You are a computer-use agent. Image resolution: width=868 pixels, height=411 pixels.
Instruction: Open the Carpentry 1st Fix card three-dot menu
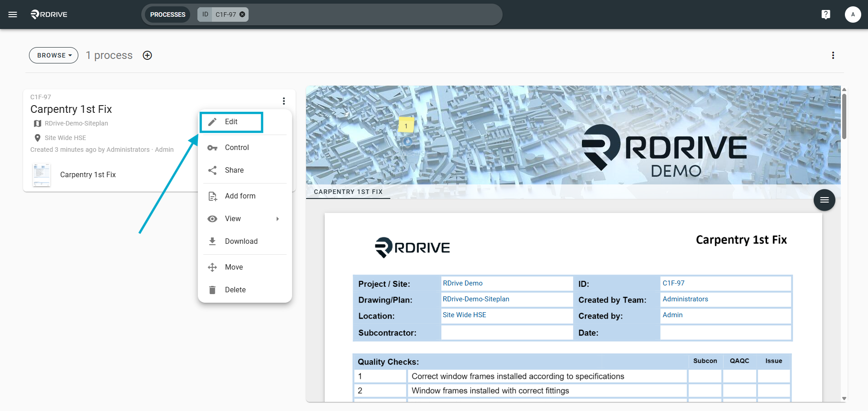tap(284, 101)
